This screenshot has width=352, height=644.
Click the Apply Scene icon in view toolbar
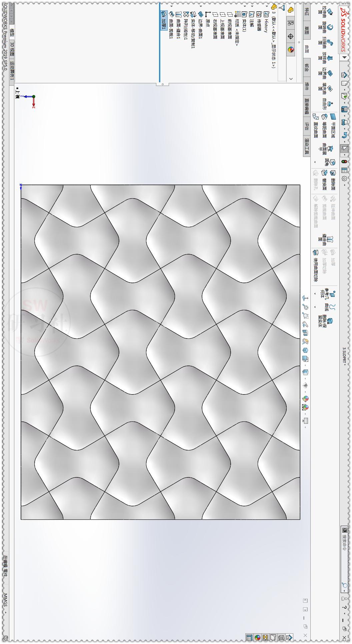[x=305, y=407]
